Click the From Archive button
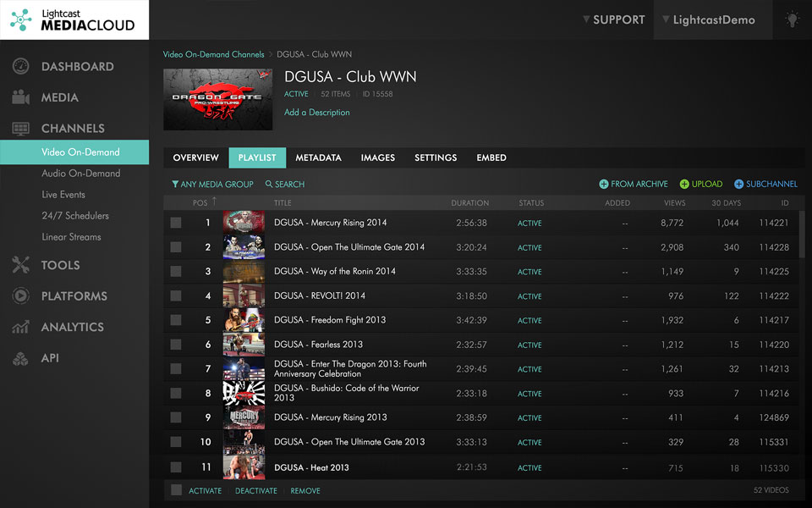The width and height of the screenshot is (812, 508). point(634,184)
